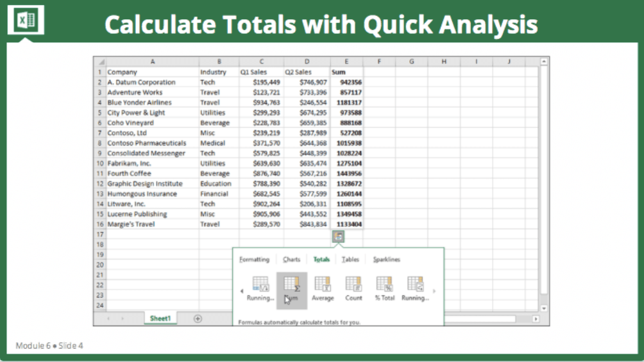Select column E header
The width and height of the screenshot is (644, 362).
(x=346, y=62)
